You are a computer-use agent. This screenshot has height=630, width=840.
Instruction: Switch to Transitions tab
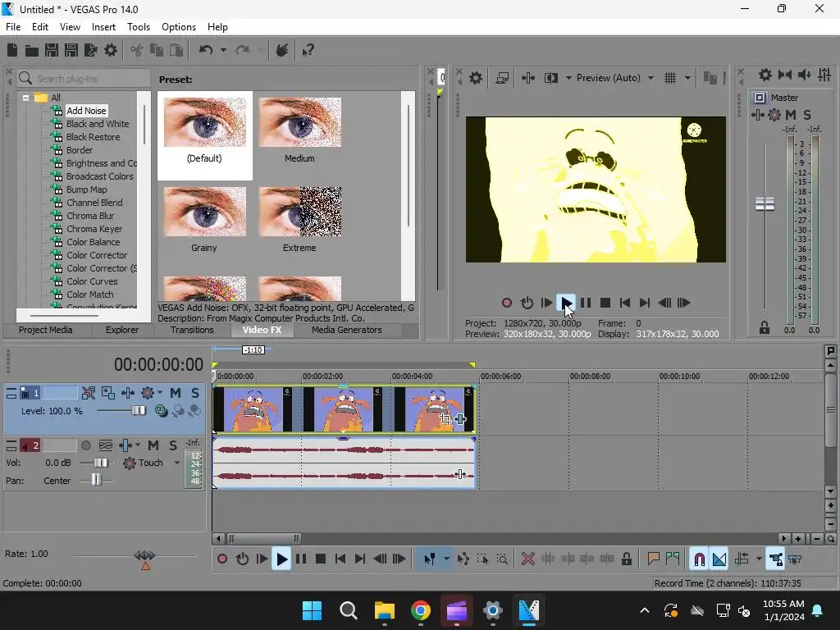pyautogui.click(x=192, y=330)
